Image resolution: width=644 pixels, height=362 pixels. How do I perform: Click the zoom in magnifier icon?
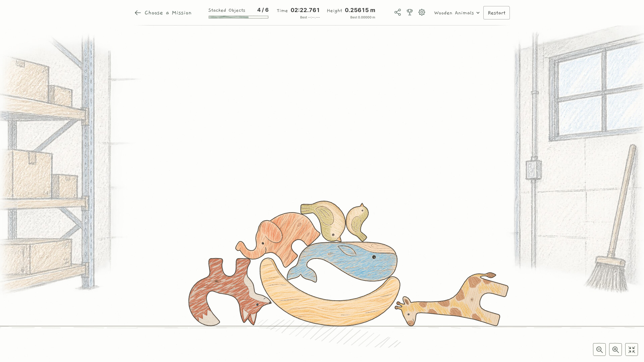coord(615,350)
